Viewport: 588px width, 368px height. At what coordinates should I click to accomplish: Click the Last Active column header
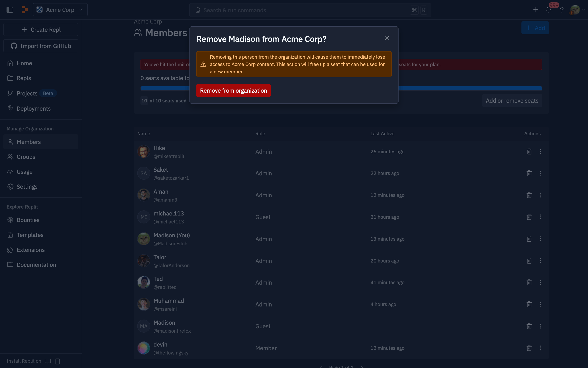pyautogui.click(x=382, y=134)
